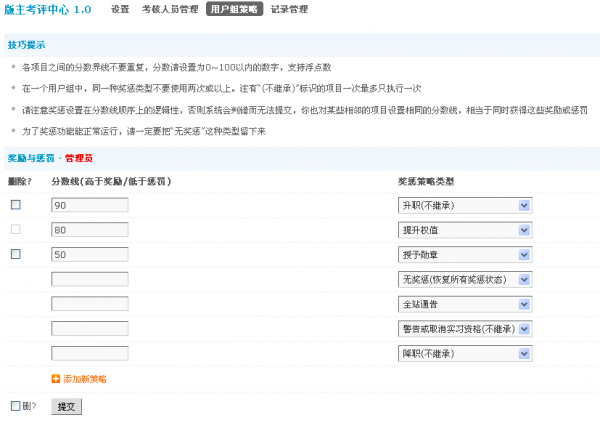600x423 pixels.
Task: Click the 删除? column header
Action: coord(20,181)
